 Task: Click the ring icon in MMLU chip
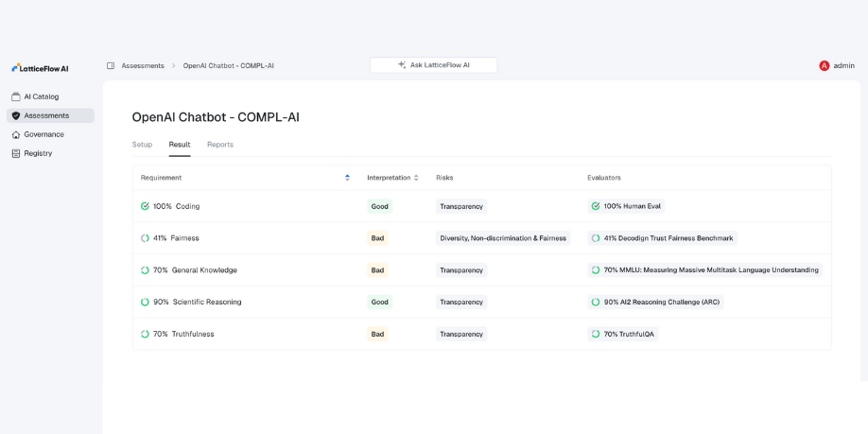(596, 270)
